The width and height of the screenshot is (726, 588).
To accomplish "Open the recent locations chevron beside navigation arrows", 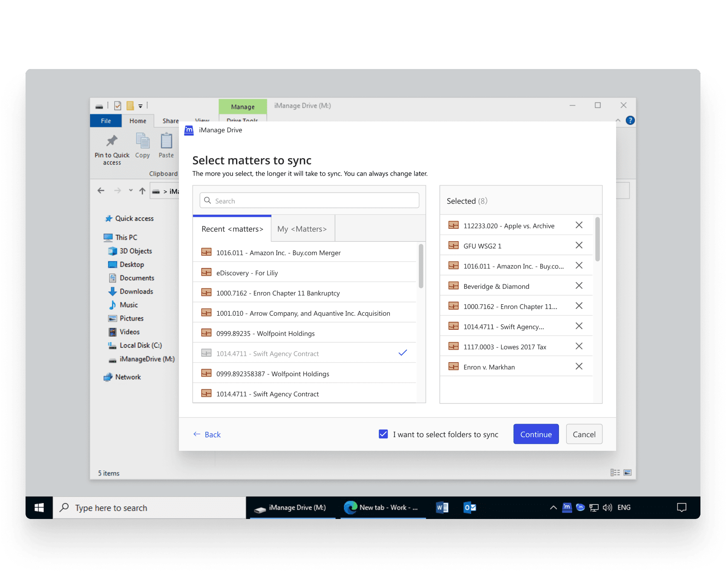I will pyautogui.click(x=131, y=190).
